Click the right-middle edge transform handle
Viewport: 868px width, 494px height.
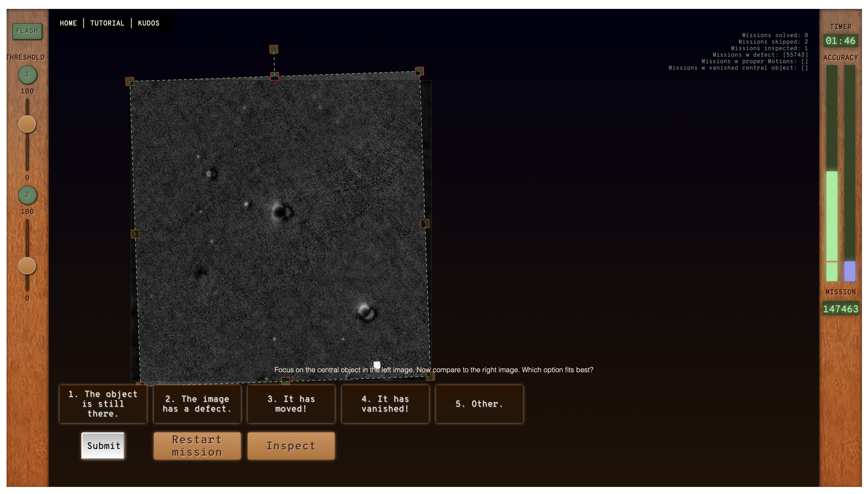[425, 224]
